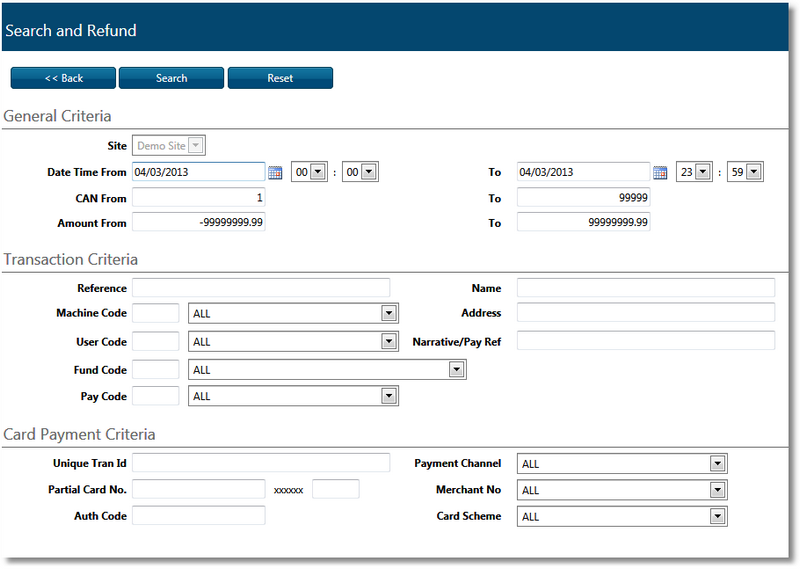
Task: Expand the Pay Code ALL dropdown
Action: pyautogui.click(x=293, y=396)
